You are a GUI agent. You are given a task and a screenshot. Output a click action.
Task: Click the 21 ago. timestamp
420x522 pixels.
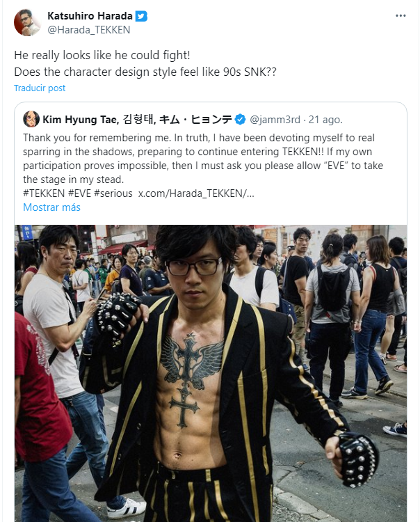[325, 120]
